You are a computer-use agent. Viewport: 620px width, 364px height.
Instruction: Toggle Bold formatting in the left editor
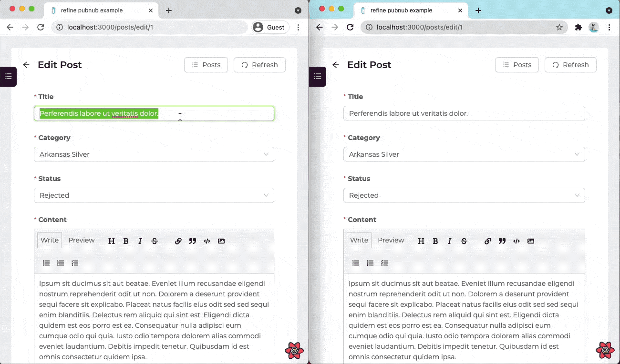point(126,241)
